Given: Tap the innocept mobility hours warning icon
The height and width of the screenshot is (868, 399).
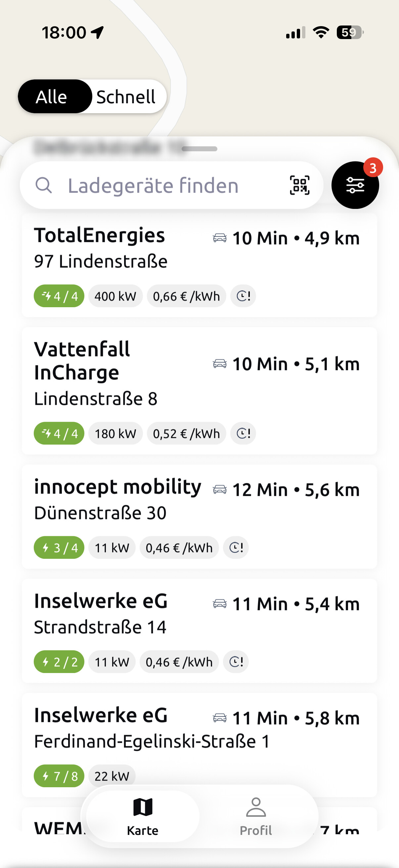Looking at the screenshot, I should click(236, 548).
